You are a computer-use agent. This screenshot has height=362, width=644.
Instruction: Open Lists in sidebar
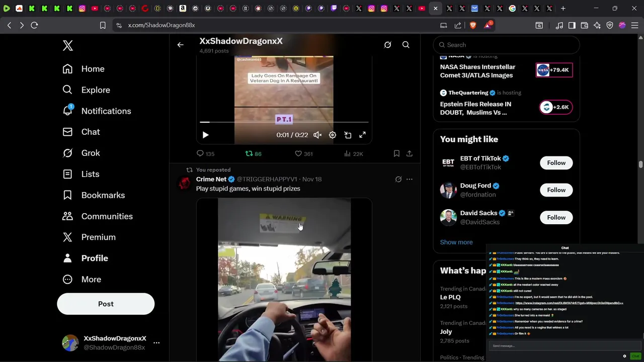[80, 174]
